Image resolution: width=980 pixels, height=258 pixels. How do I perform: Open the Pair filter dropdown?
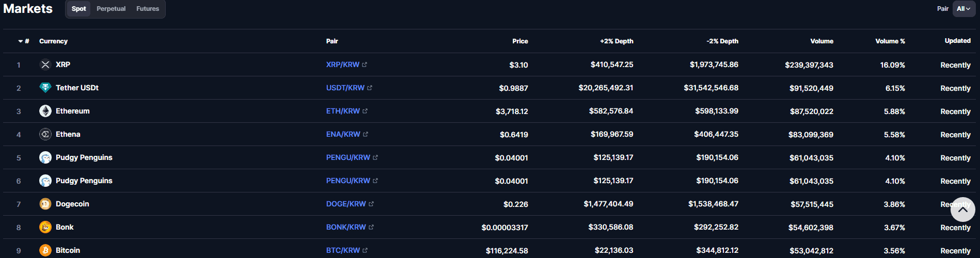963,9
